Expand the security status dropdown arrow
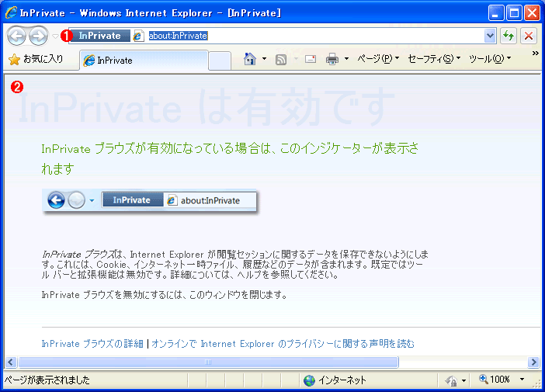Viewport: 545px width, 392px height. (x=463, y=380)
